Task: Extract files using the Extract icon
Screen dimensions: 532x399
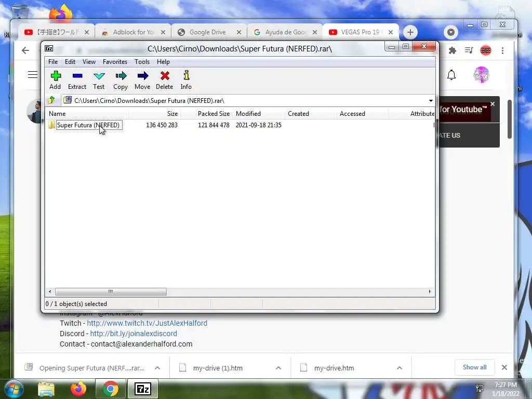Action: point(77,81)
